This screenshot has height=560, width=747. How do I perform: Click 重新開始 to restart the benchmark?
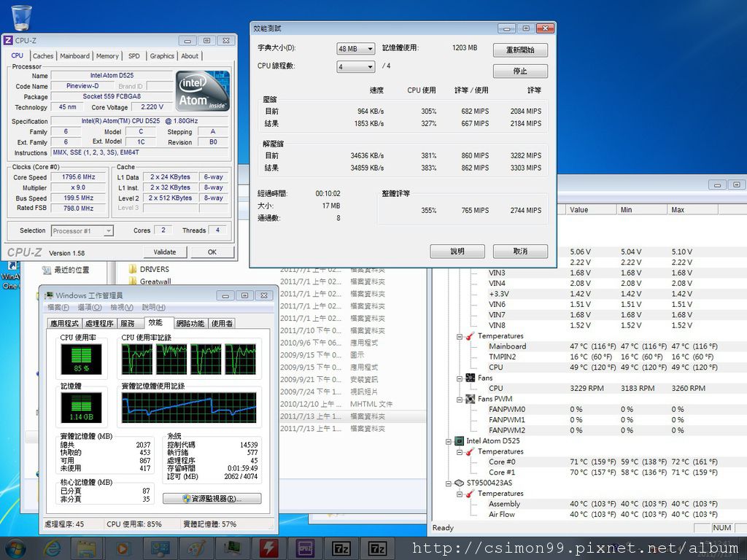pos(520,50)
